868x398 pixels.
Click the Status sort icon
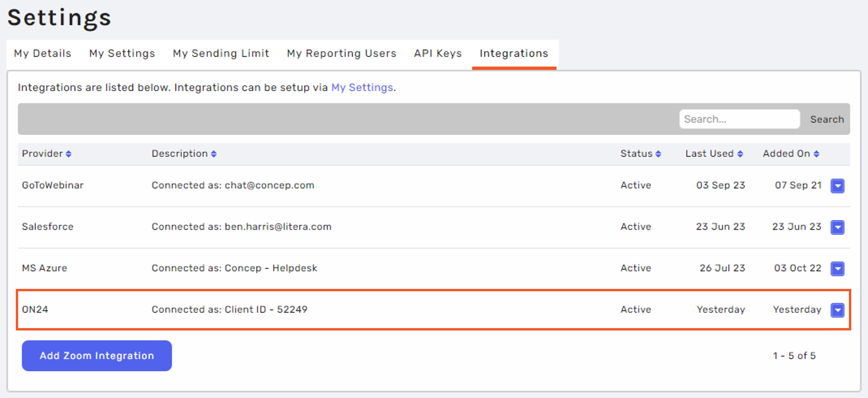pos(657,154)
